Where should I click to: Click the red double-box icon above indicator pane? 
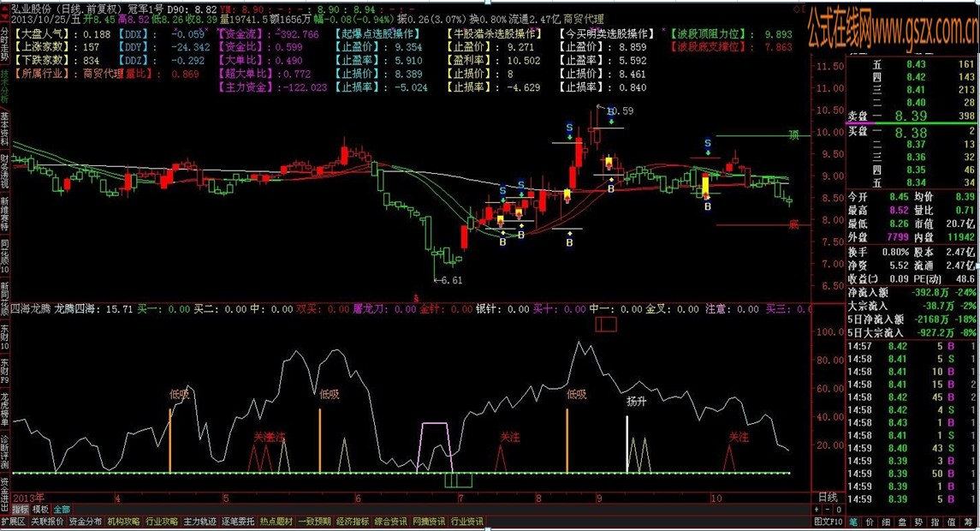click(606, 324)
